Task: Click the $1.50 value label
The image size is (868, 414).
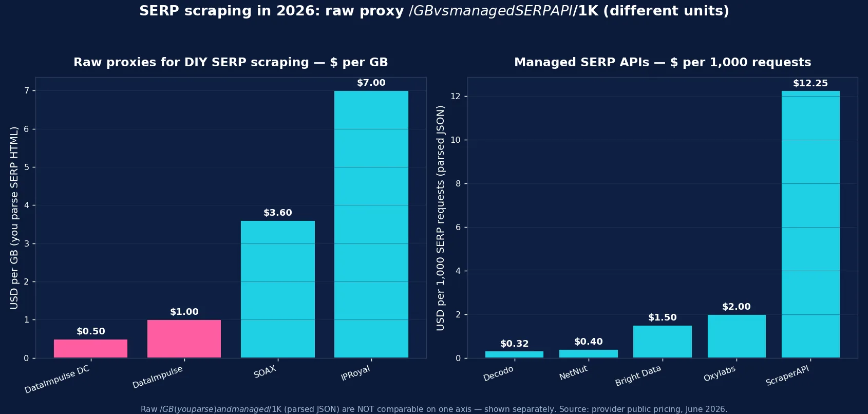Action: pyautogui.click(x=663, y=317)
